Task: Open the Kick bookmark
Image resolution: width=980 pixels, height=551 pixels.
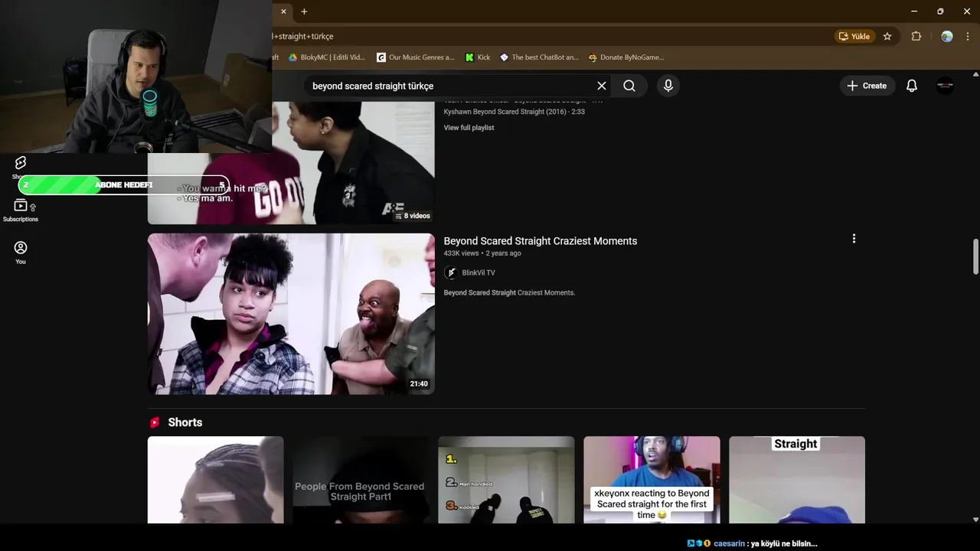Action: 478,57
